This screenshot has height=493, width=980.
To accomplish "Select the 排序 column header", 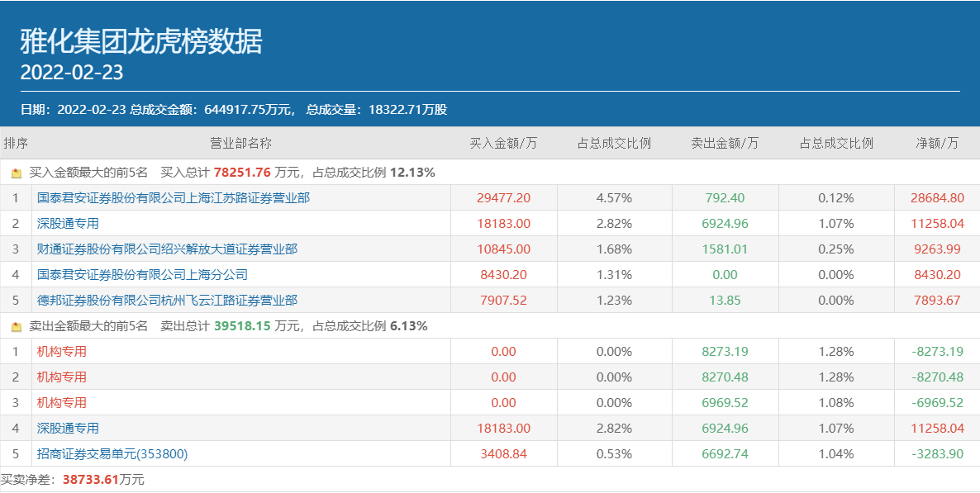I will 16,143.
